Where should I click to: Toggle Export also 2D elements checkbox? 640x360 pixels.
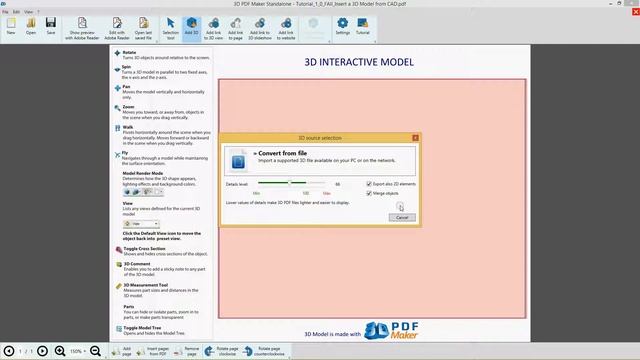(369, 184)
